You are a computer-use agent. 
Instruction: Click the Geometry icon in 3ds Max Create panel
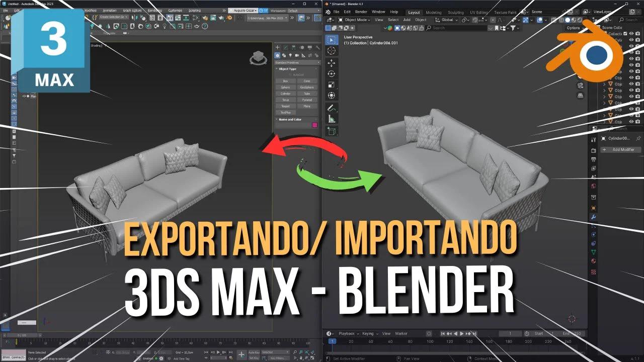click(x=277, y=55)
